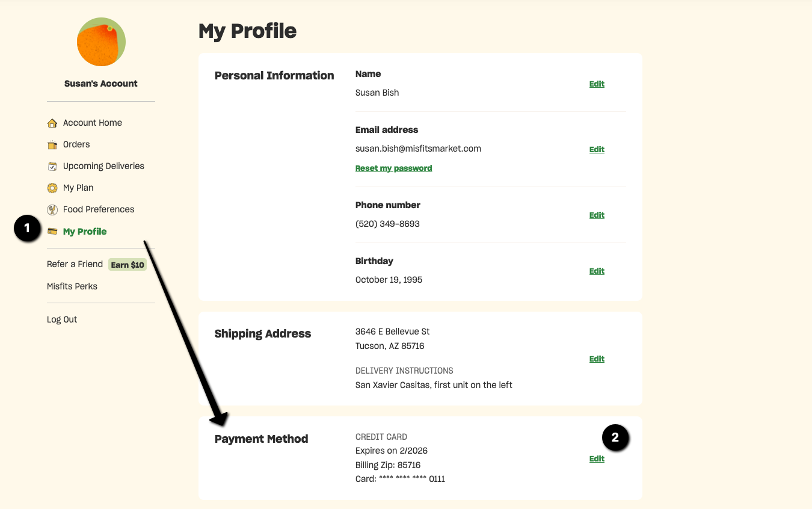Click the card icon beside My Profile
Image resolution: width=812 pixels, height=509 pixels.
click(x=52, y=232)
